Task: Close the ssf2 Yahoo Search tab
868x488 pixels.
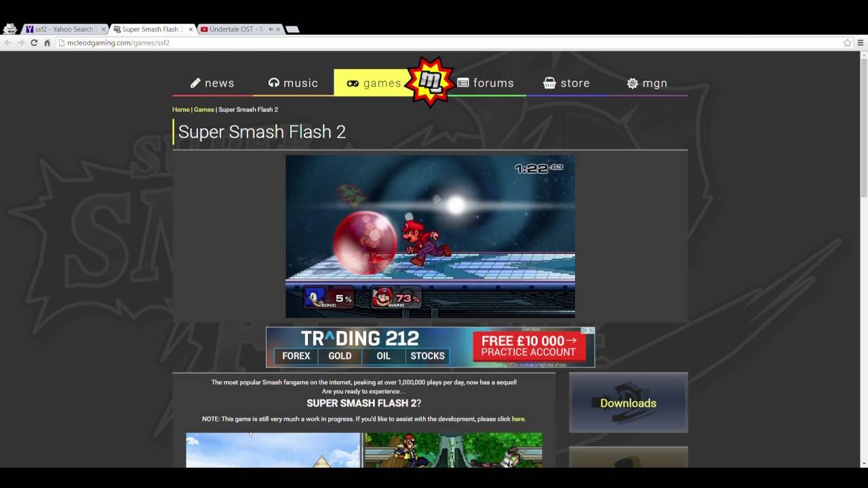Action: [x=103, y=29]
